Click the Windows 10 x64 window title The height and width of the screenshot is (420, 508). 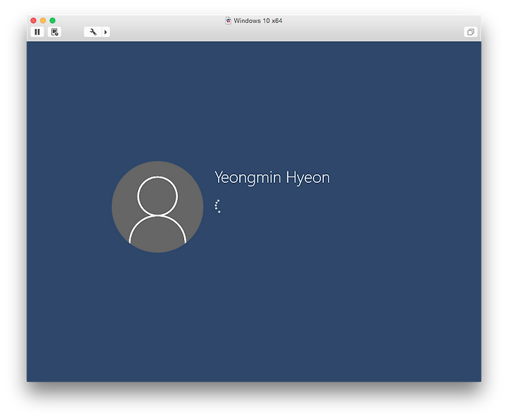pos(258,20)
